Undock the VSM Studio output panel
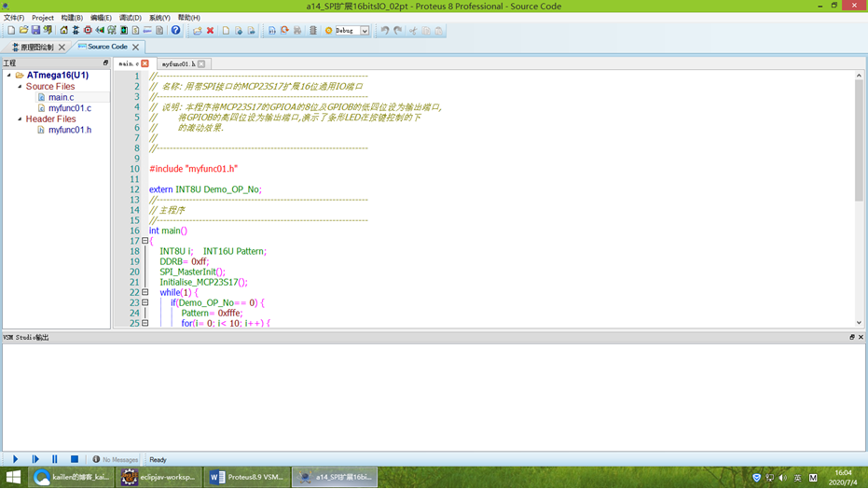Image resolution: width=868 pixels, height=489 pixels. click(852, 337)
